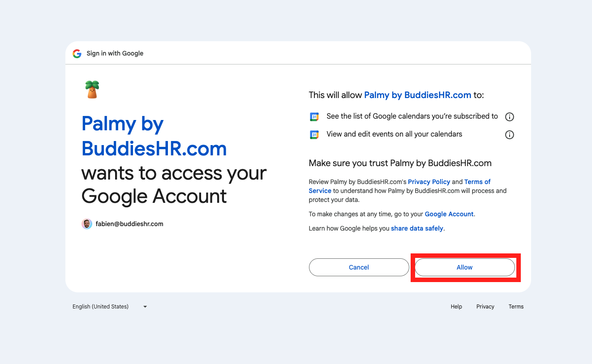Image resolution: width=592 pixels, height=364 pixels.
Task: Open the Privacy Policy link
Action: (429, 182)
